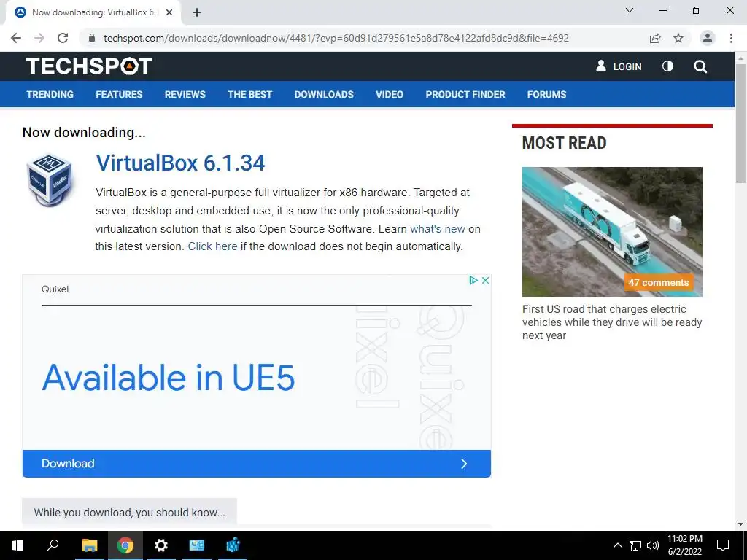The width and height of the screenshot is (747, 560).
Task: Click the "Click here" download link
Action: tap(212, 246)
